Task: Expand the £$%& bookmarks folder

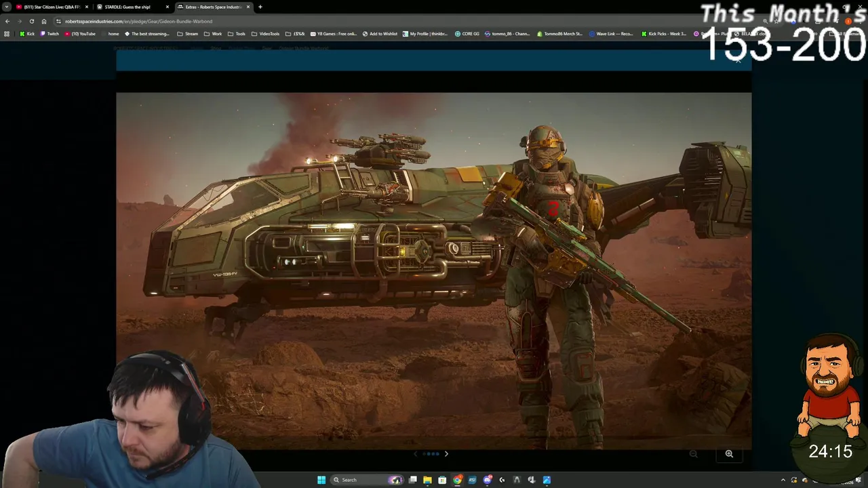Action: (x=296, y=34)
